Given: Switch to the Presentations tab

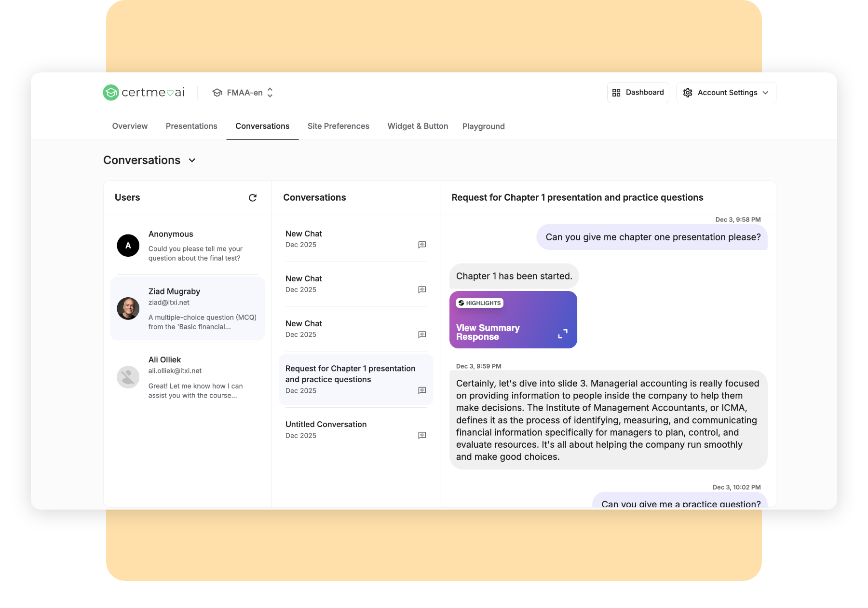Looking at the screenshot, I should click(191, 126).
